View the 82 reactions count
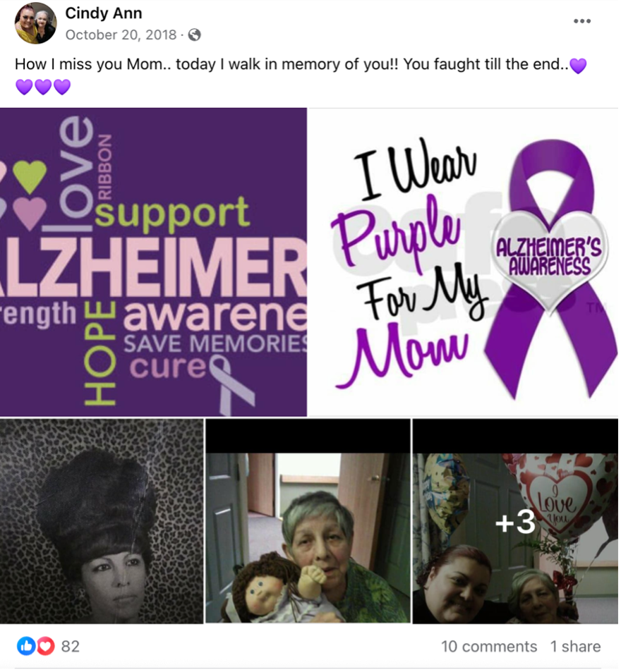This screenshot has height=672, width=621. click(71, 646)
